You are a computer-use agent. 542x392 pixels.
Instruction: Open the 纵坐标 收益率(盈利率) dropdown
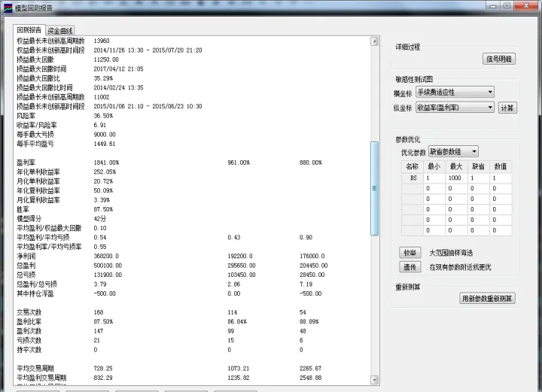455,108
